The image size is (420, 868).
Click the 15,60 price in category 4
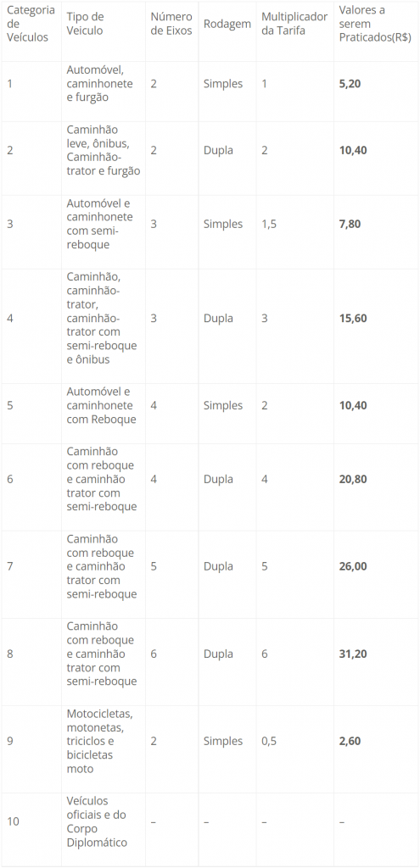coord(353,319)
